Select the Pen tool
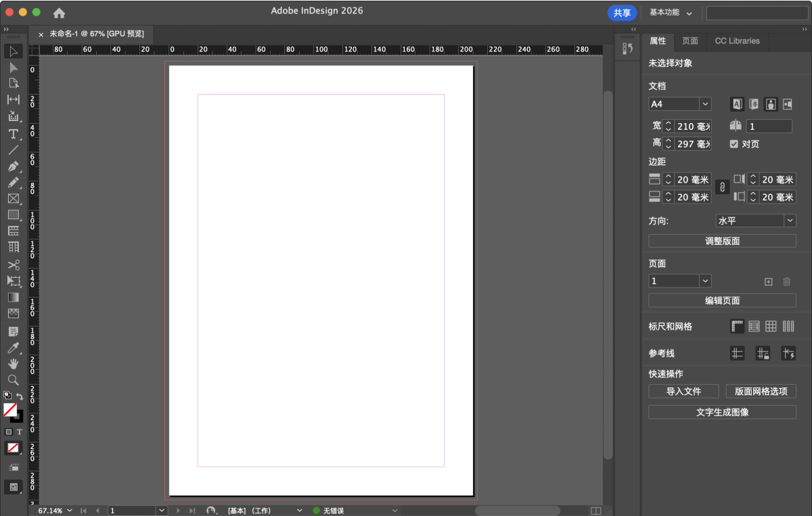812x516 pixels. click(13, 166)
